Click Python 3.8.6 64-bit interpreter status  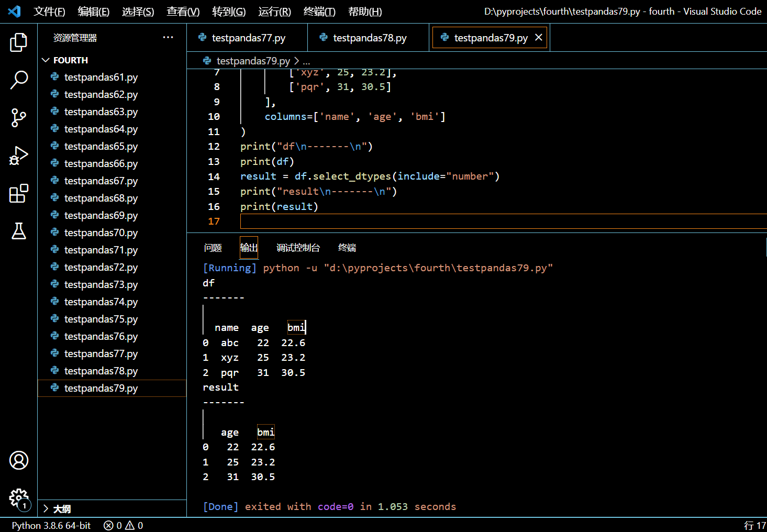pos(51,525)
